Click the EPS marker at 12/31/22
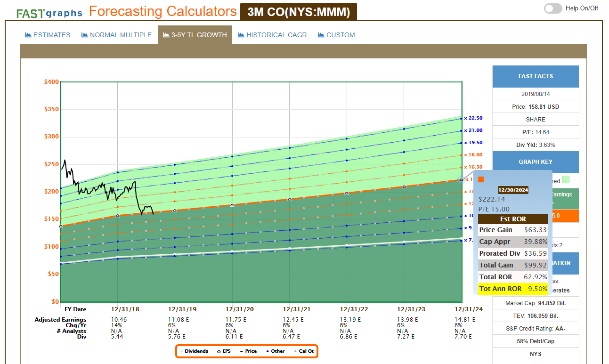The image size is (609, 364). click(x=347, y=193)
